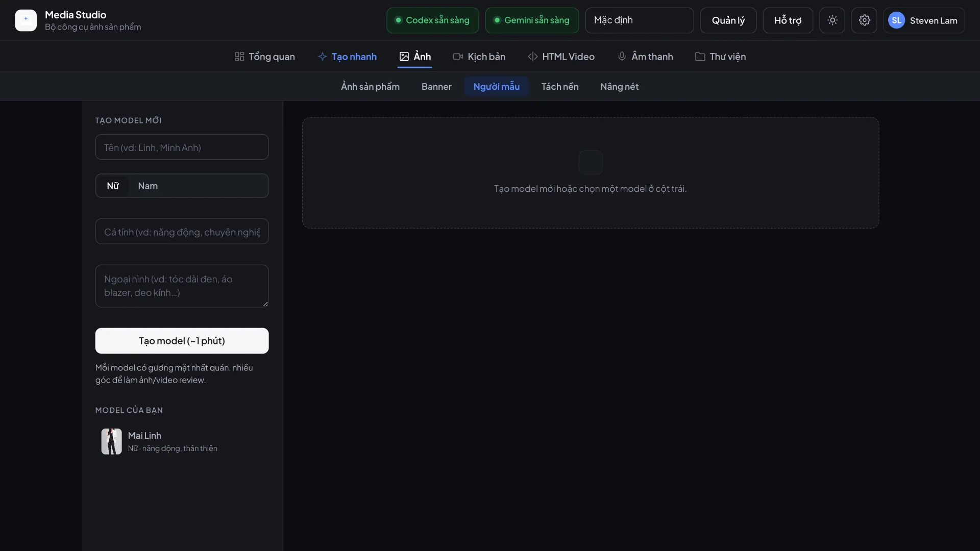Switch to Tạo nhanh tab
Screen dimensions: 980x551
point(347,57)
